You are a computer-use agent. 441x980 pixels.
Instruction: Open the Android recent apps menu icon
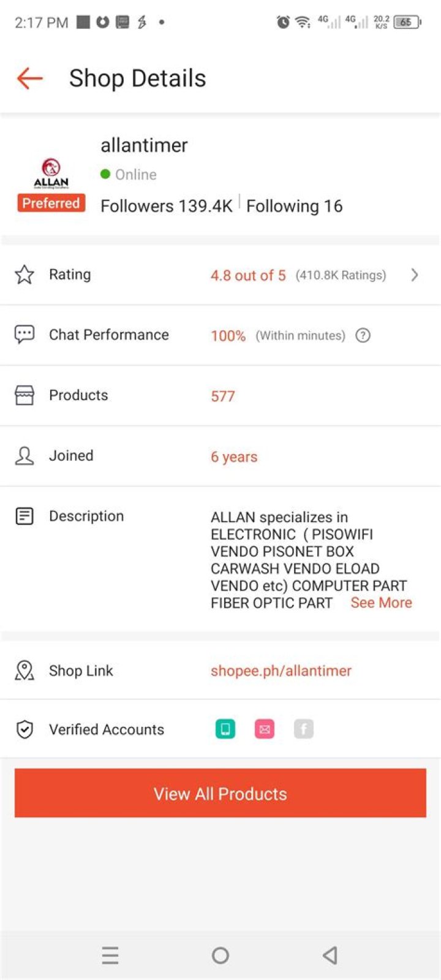[x=110, y=955]
